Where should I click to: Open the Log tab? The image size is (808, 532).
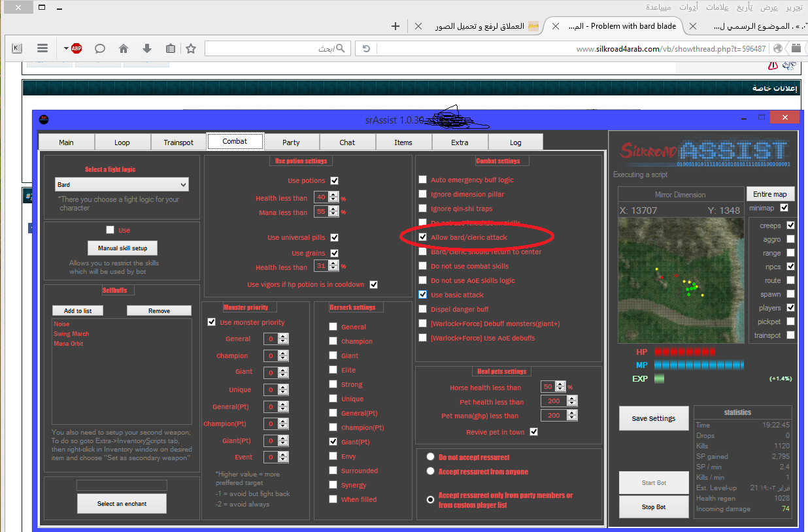516,142
